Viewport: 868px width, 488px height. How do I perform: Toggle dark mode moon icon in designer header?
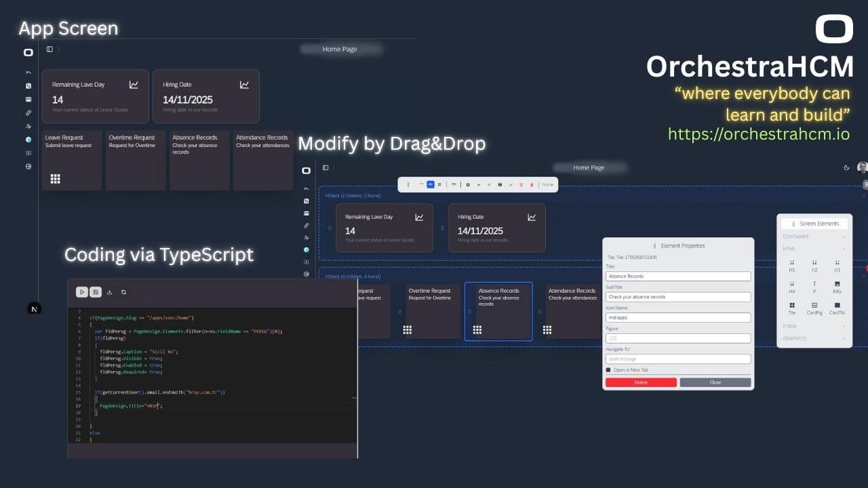click(846, 167)
